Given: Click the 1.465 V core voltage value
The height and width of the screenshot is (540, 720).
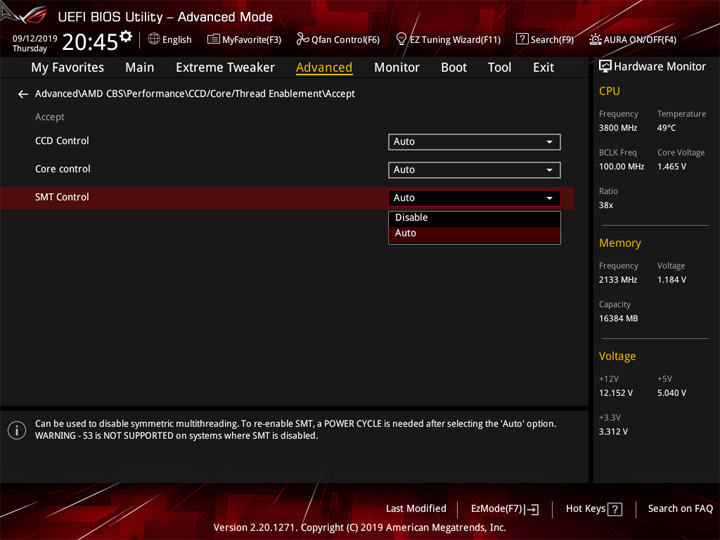Looking at the screenshot, I should pos(671,167).
